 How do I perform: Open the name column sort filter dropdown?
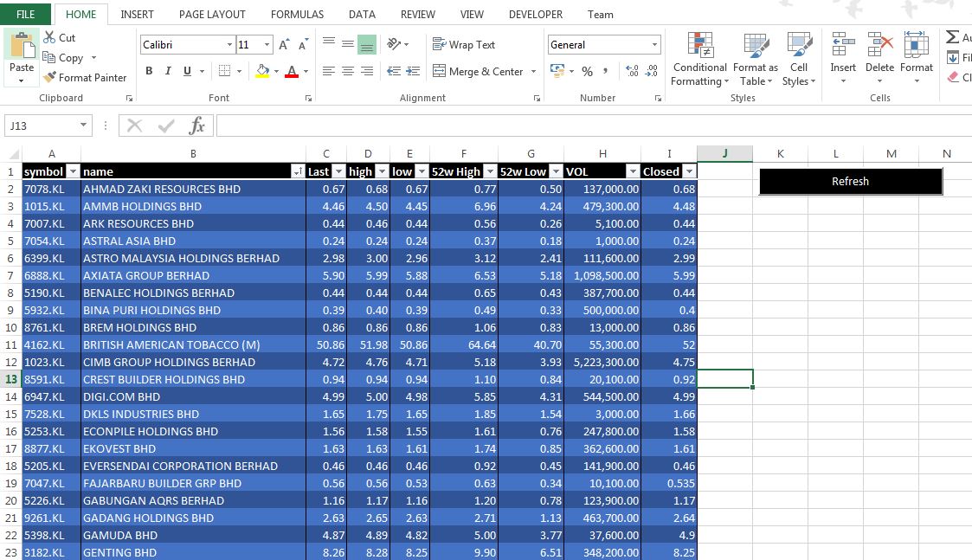click(x=298, y=171)
